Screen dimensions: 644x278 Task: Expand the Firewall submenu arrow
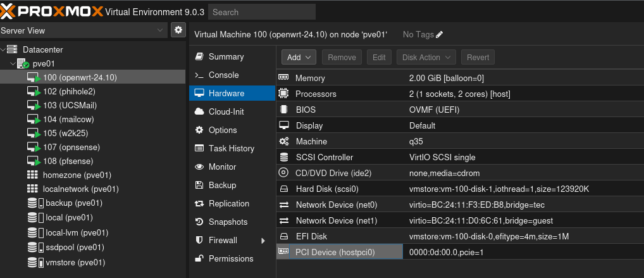coord(263,241)
